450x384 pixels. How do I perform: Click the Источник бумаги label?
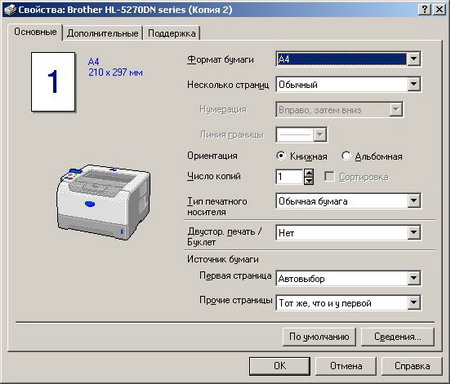(223, 259)
